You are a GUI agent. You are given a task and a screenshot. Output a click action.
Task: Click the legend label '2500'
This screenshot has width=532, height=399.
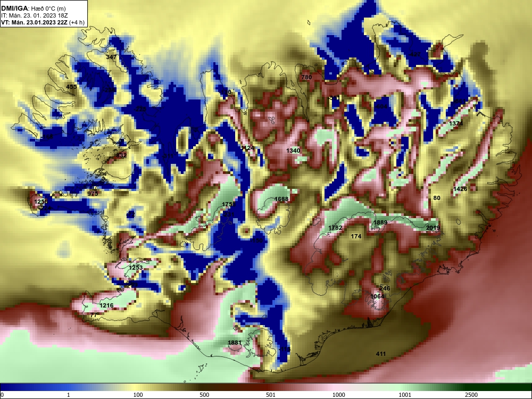471,395
